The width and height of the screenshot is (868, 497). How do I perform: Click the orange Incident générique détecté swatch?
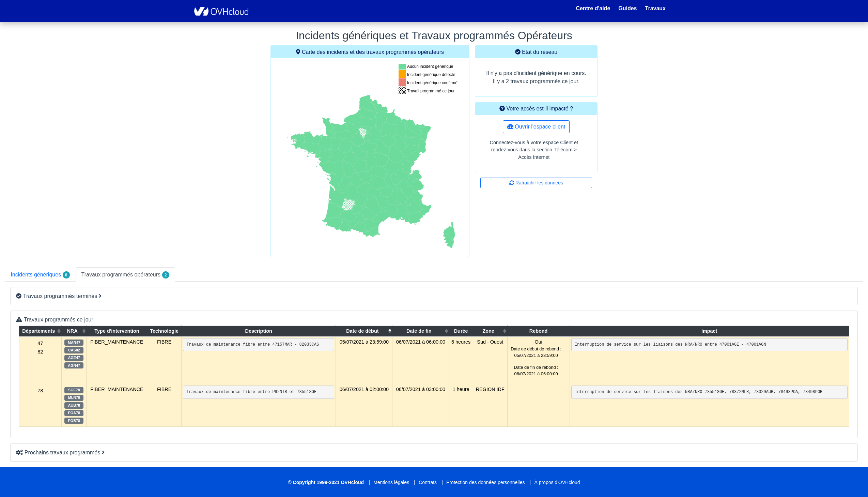click(x=402, y=74)
